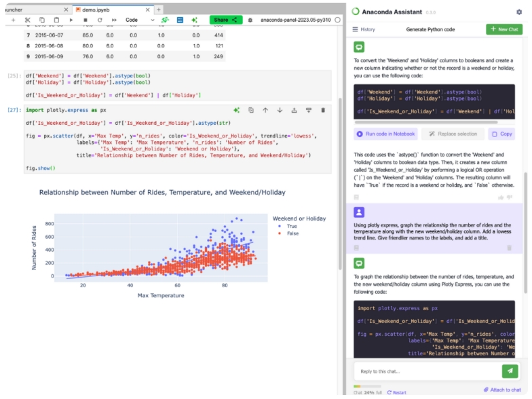The width and height of the screenshot is (532, 399).
Task: Send the chat message with the green arrow
Action: 509,370
